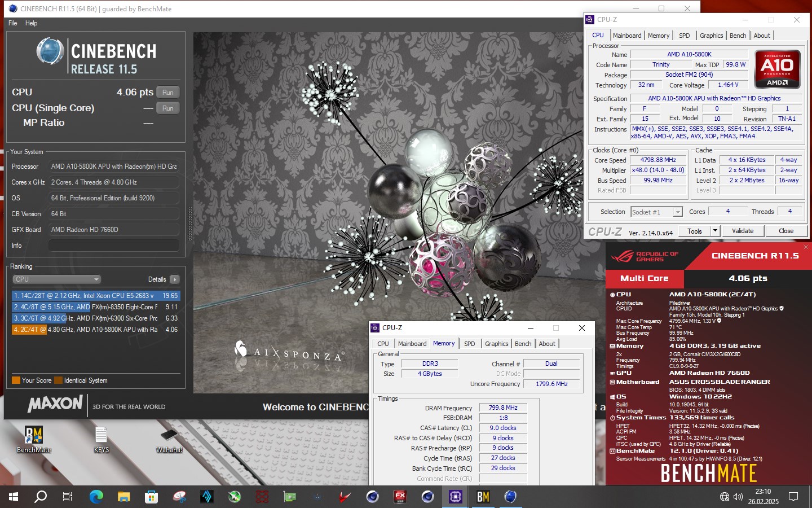Click the Info input field in Cinebench
This screenshot has height=508, width=812.
[113, 246]
